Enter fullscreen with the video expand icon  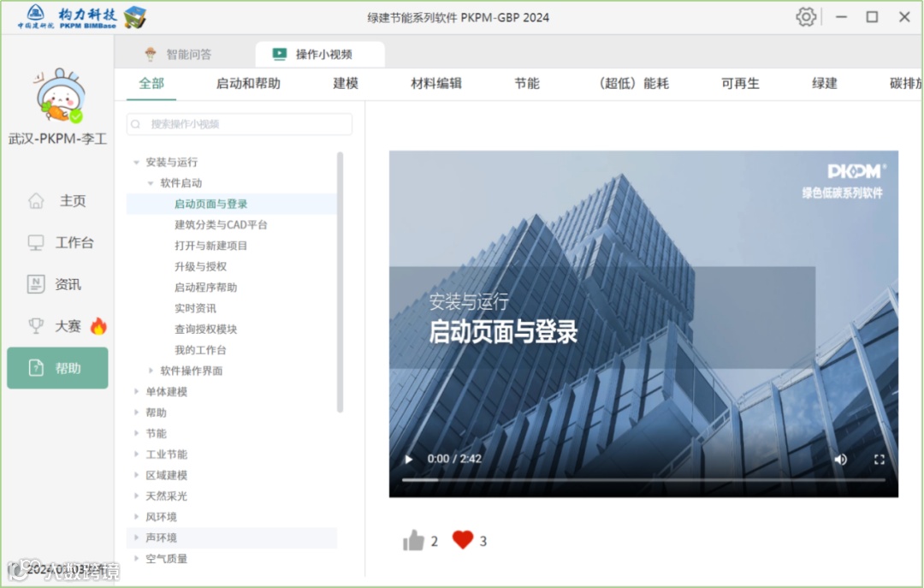(880, 460)
